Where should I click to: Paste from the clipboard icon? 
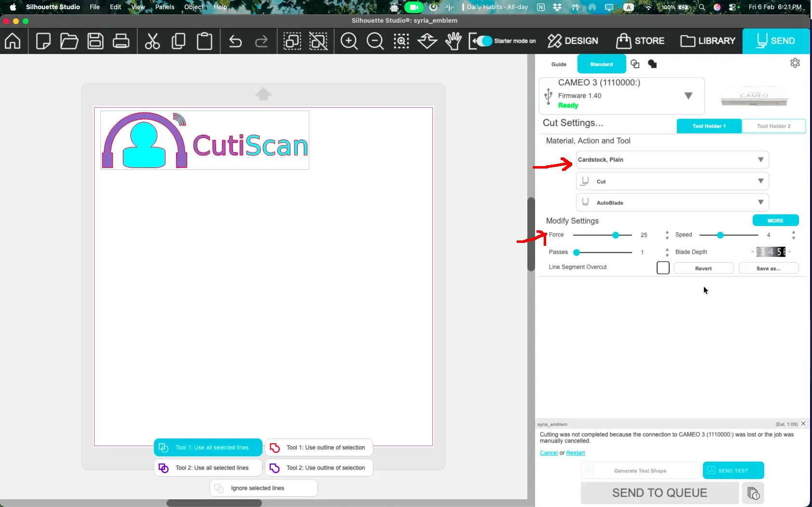[205, 41]
